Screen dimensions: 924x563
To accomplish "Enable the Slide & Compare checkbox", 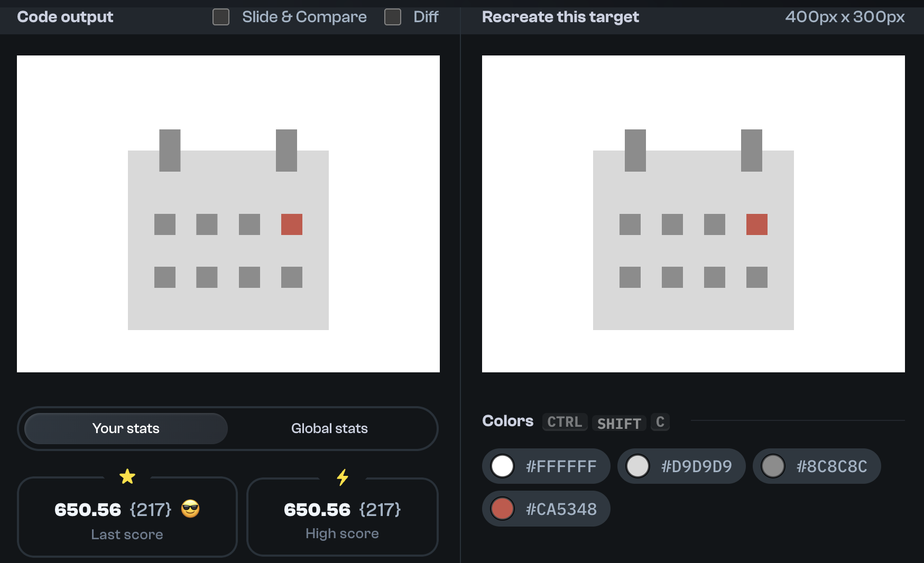I will click(x=221, y=17).
